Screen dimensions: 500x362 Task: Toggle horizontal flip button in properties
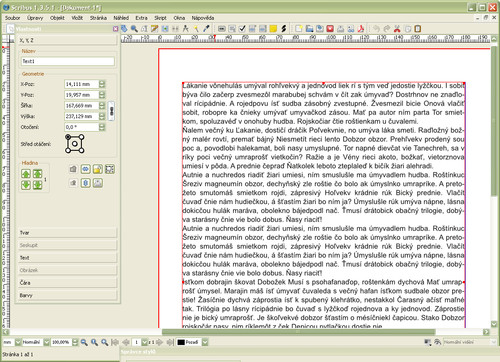86,169
